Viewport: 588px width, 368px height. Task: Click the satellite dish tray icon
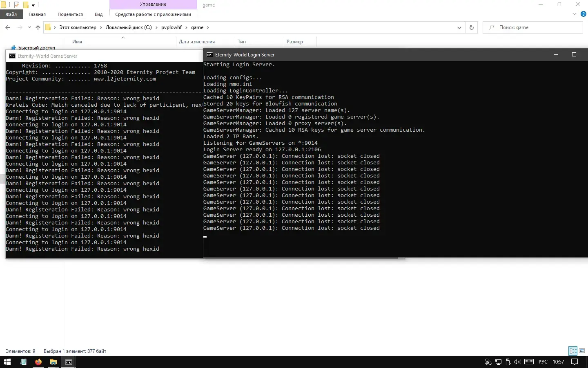click(488, 362)
